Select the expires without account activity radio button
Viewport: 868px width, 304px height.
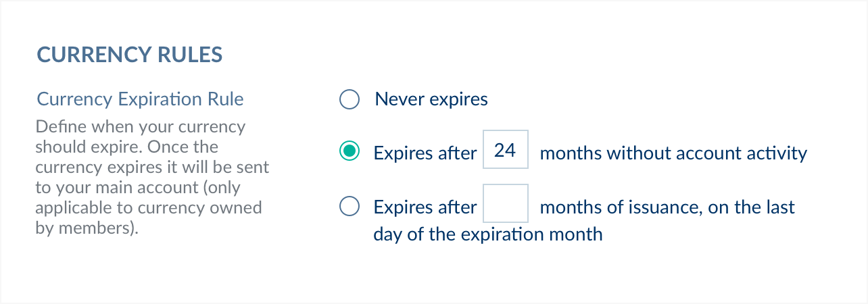point(349,152)
